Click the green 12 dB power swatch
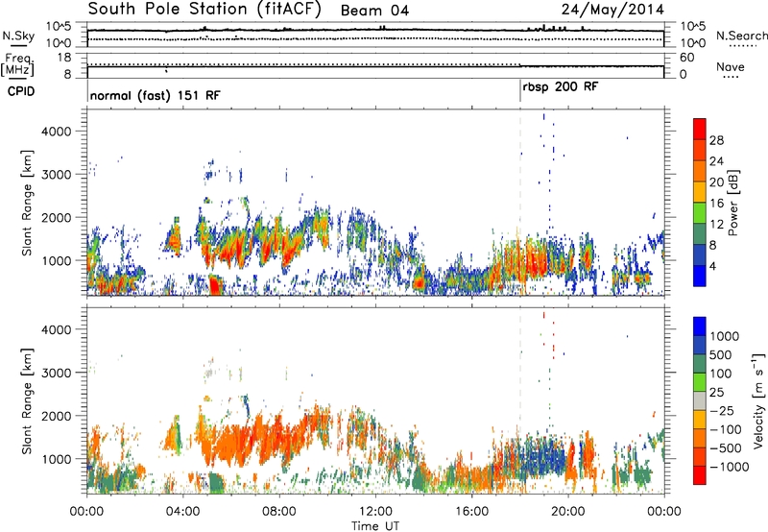 pos(700,212)
